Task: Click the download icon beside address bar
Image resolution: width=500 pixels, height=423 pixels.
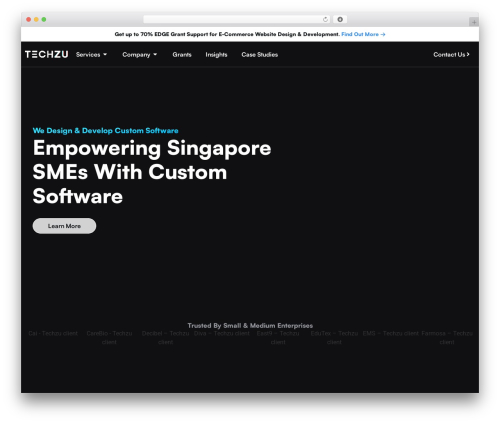Action: coord(340,19)
